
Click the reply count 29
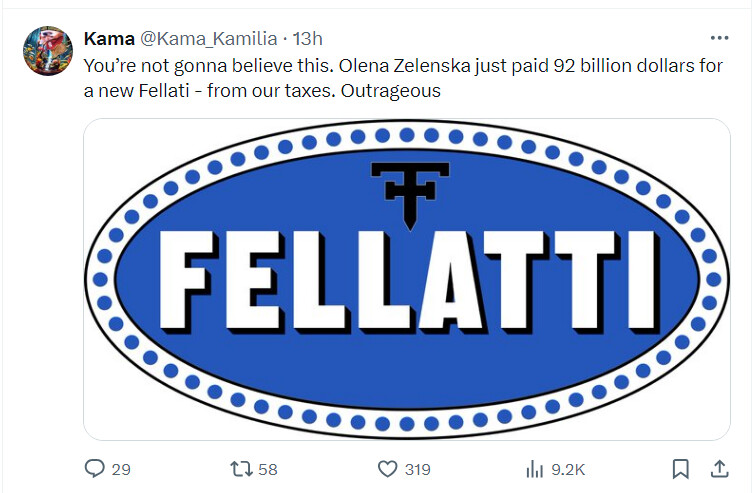[x=121, y=469]
